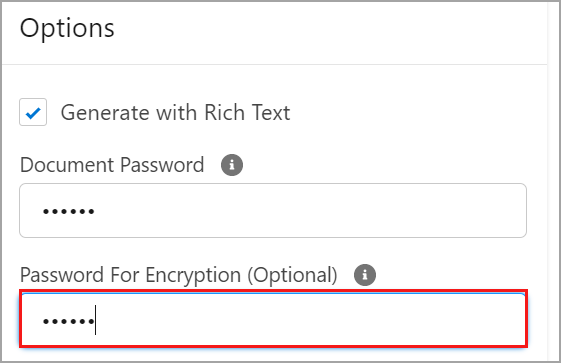Focus the Document Password input field
The width and height of the screenshot is (561, 363).
273,211
